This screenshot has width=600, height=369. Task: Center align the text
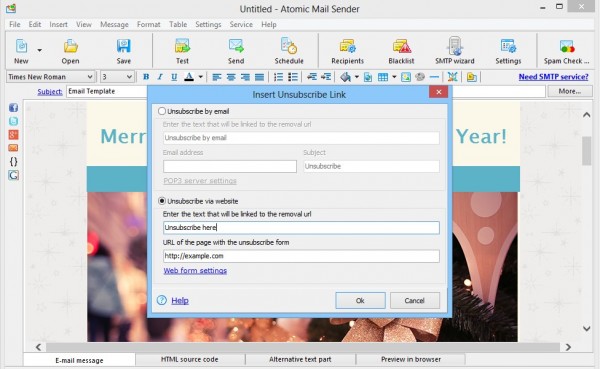231,77
